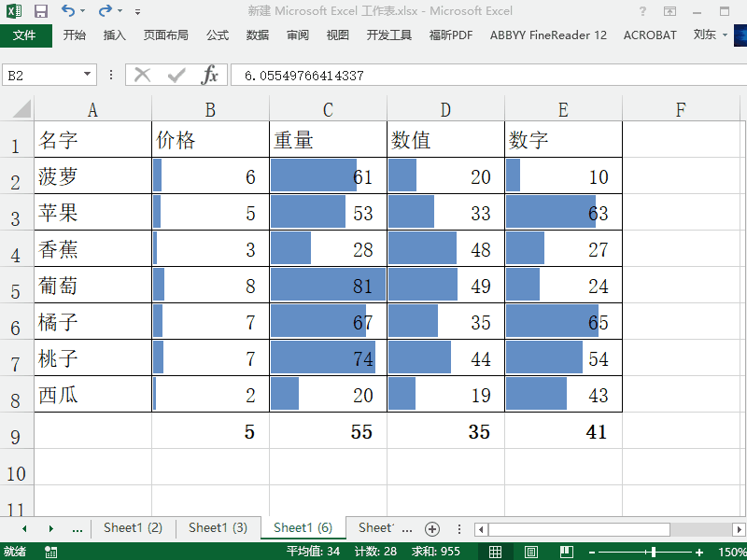Screen dimensions: 747x560
Task: Open the ACROBAT ribbon tab
Action: click(x=650, y=35)
